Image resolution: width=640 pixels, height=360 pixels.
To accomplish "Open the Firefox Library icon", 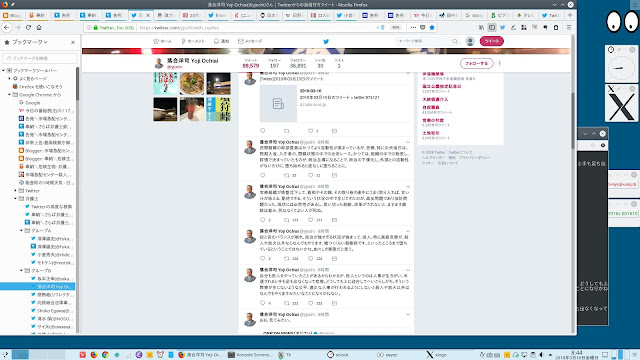I will (x=481, y=27).
